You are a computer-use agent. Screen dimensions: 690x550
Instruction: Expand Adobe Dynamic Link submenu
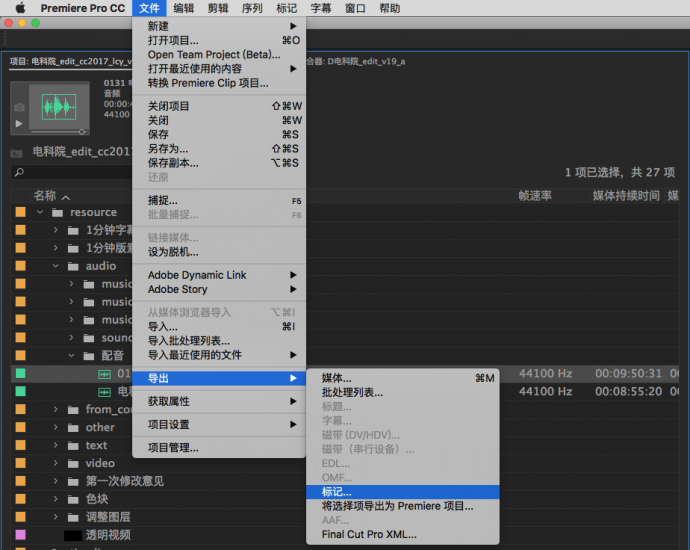point(219,275)
